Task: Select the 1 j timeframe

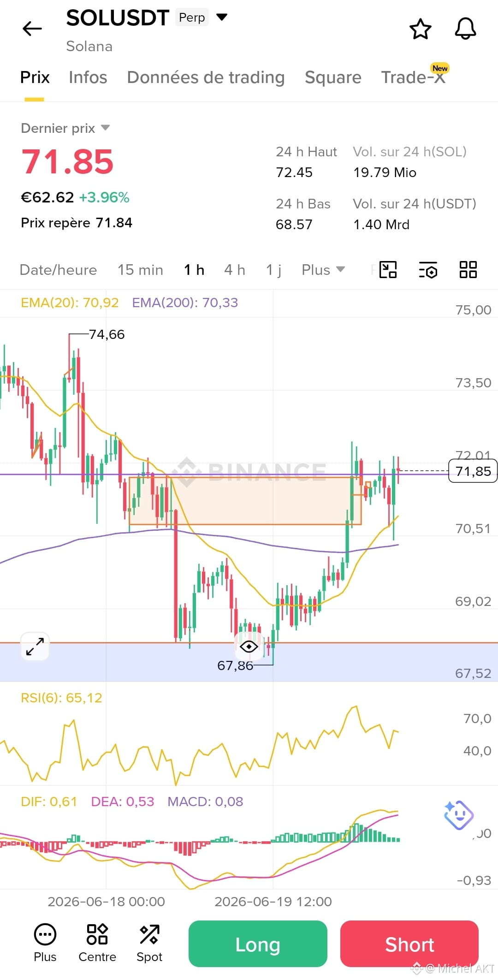Action: coord(273,270)
